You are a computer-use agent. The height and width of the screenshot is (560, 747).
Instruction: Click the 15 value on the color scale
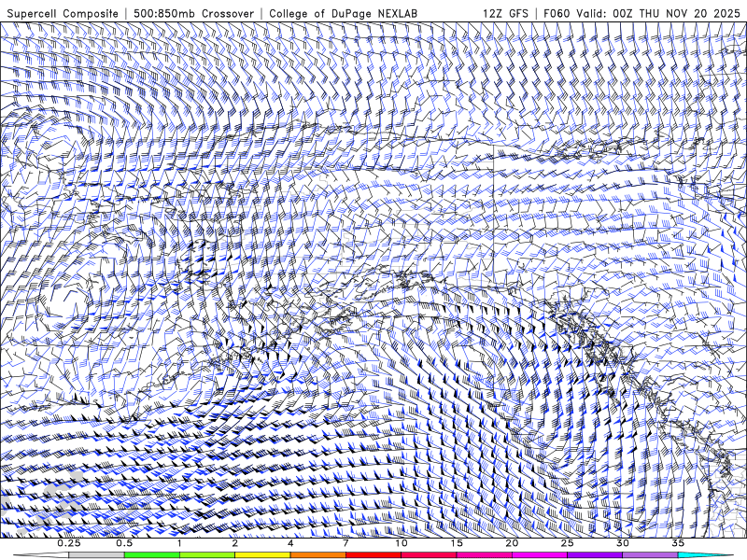(x=457, y=543)
